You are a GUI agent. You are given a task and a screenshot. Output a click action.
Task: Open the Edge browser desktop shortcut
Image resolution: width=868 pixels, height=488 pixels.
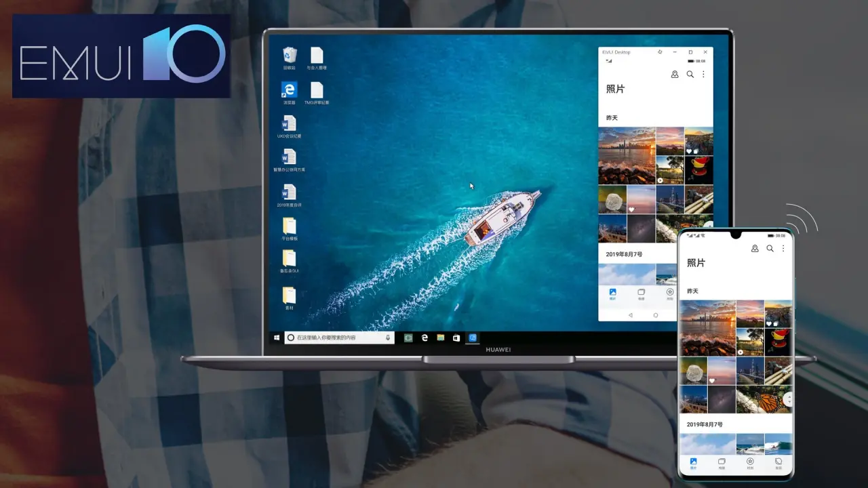tap(289, 90)
